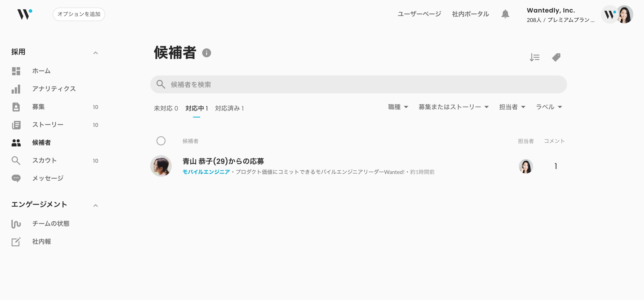Switch to the 対応済み 1 tab
The width and height of the screenshot is (644, 300).
pyautogui.click(x=229, y=108)
